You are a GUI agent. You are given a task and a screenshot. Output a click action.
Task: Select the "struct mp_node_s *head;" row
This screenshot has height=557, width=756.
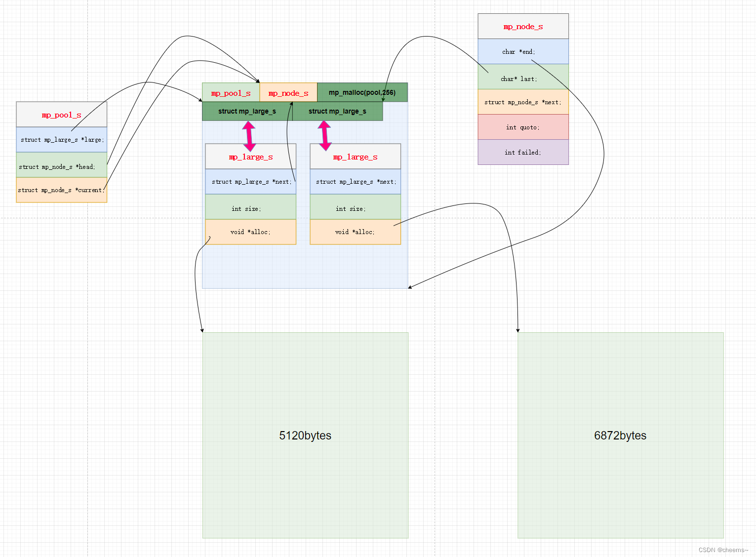pos(62,165)
